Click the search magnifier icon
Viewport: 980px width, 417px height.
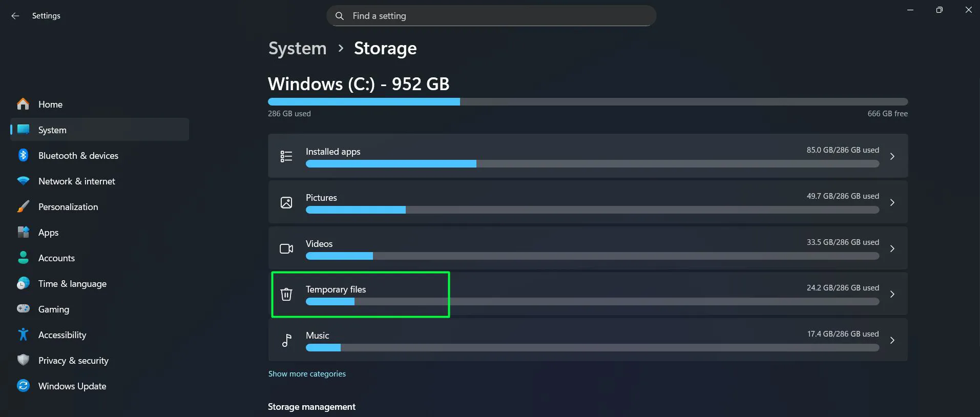[339, 16]
